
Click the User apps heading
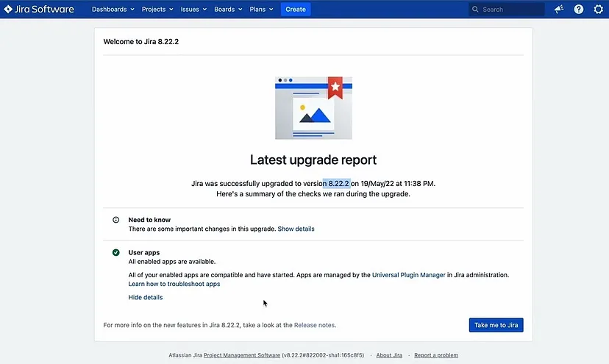coord(144,252)
